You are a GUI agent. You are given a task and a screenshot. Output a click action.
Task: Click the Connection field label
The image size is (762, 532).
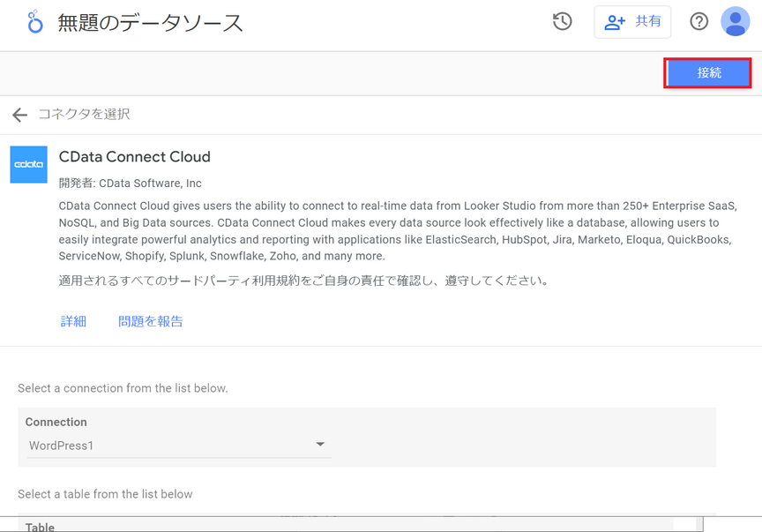(x=56, y=422)
